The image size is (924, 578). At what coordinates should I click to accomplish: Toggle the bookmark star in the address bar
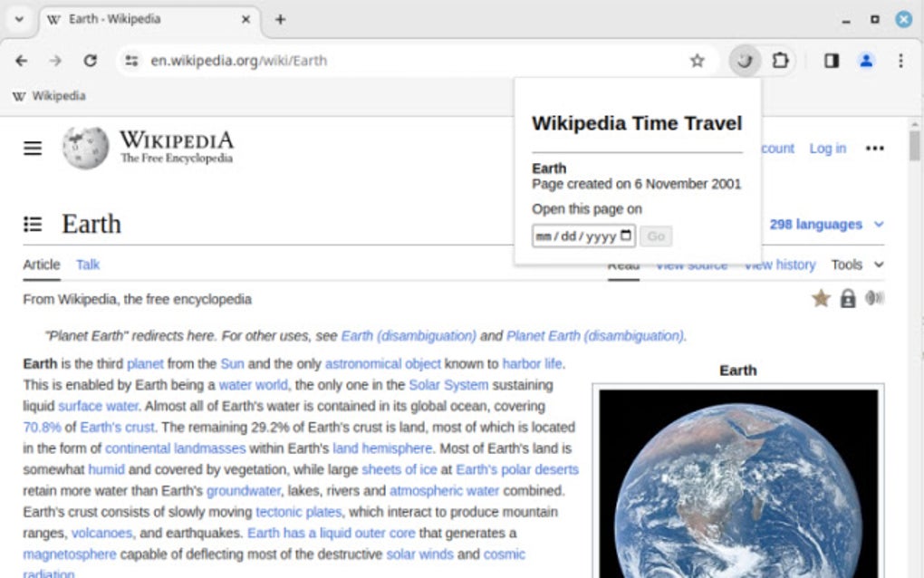tap(697, 61)
